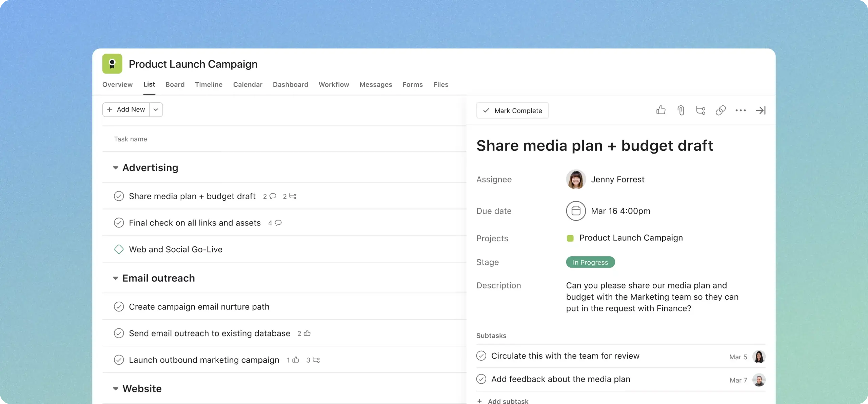The width and height of the screenshot is (868, 404).
Task: Click the thumbs up icon on task
Action: coord(660,111)
